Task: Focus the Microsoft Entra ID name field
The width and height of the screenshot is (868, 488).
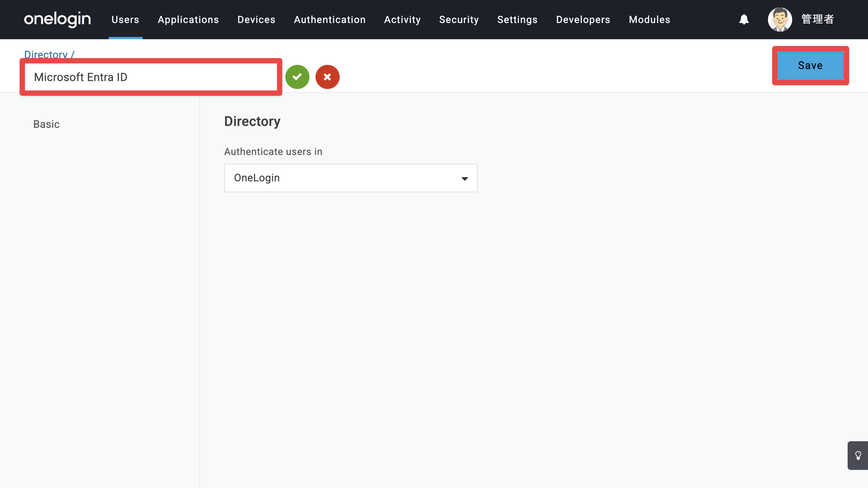Action: [151, 77]
